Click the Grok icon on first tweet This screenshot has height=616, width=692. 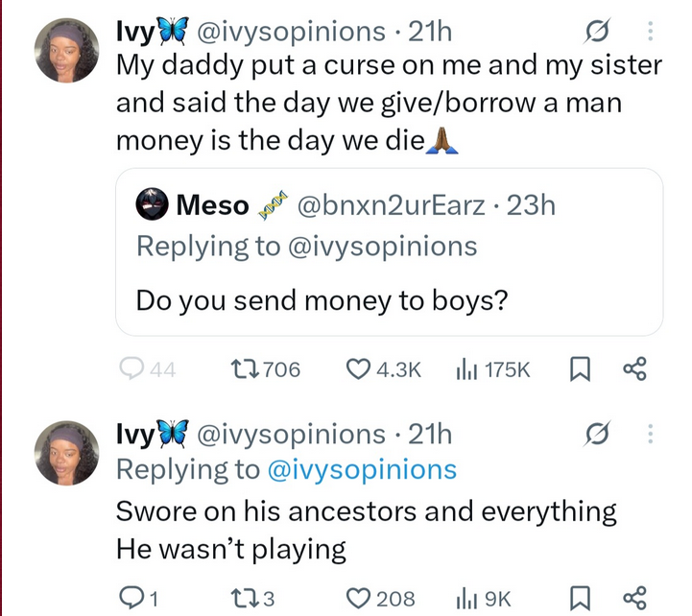[594, 34]
